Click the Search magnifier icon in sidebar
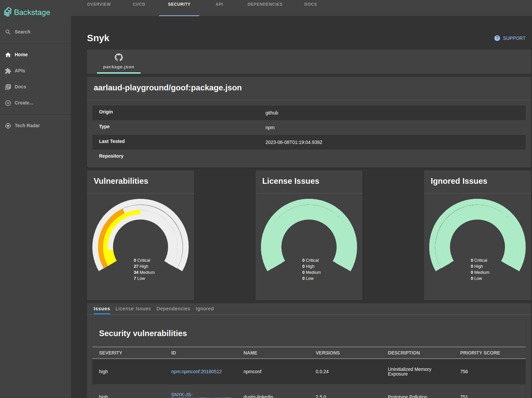Image resolution: width=532 pixels, height=398 pixels. [x=8, y=32]
